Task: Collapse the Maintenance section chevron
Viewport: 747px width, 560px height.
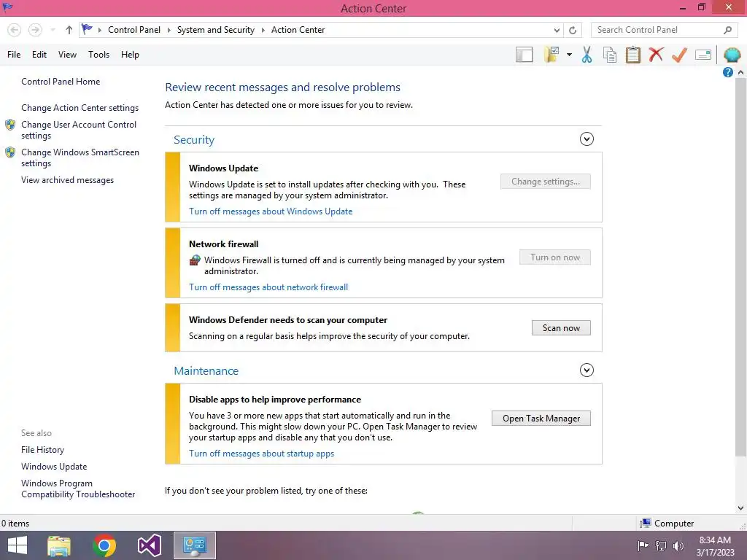Action: coord(587,370)
